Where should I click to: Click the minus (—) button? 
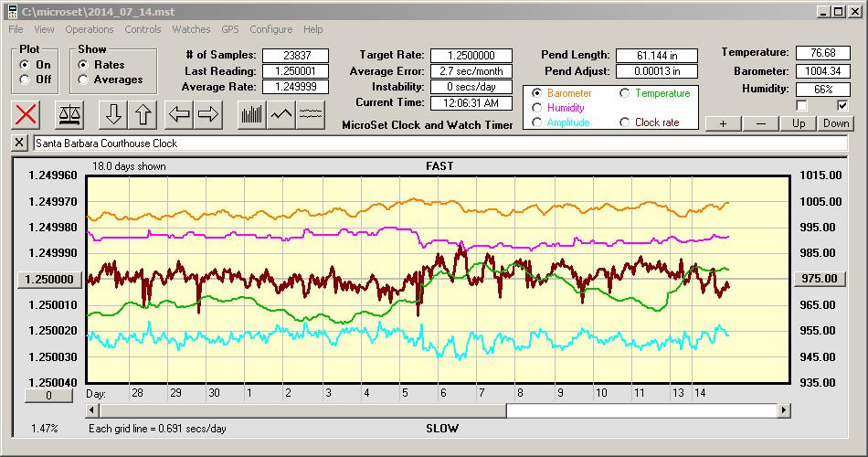[760, 123]
